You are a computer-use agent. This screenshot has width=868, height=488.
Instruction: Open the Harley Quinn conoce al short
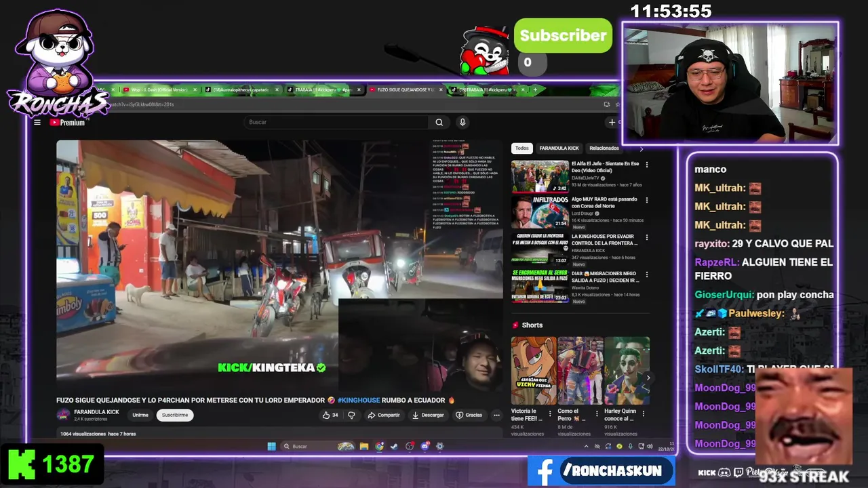[x=627, y=371]
